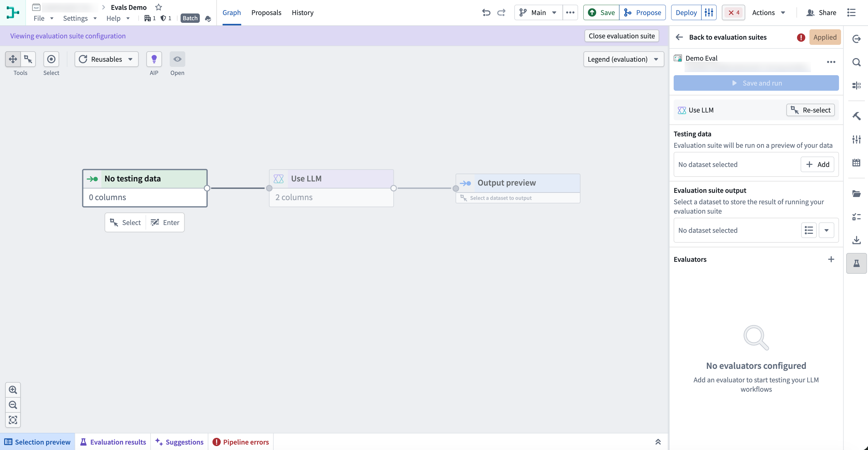Open the Main branch dropdown
This screenshot has width=868, height=450.
(x=538, y=12)
